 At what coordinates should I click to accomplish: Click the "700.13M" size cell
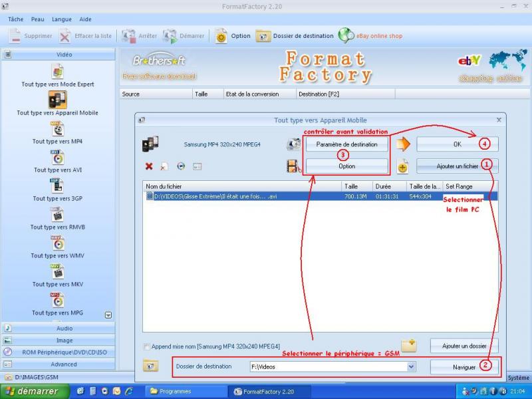(356, 196)
